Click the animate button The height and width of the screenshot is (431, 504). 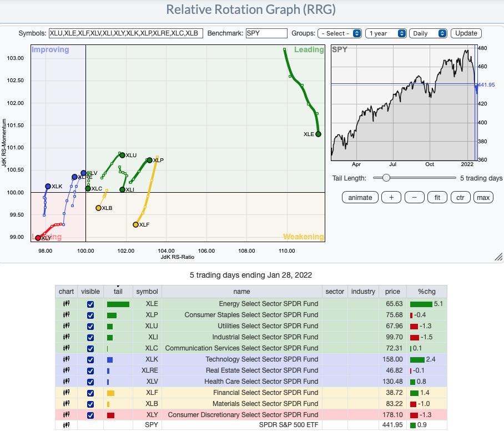(x=360, y=197)
